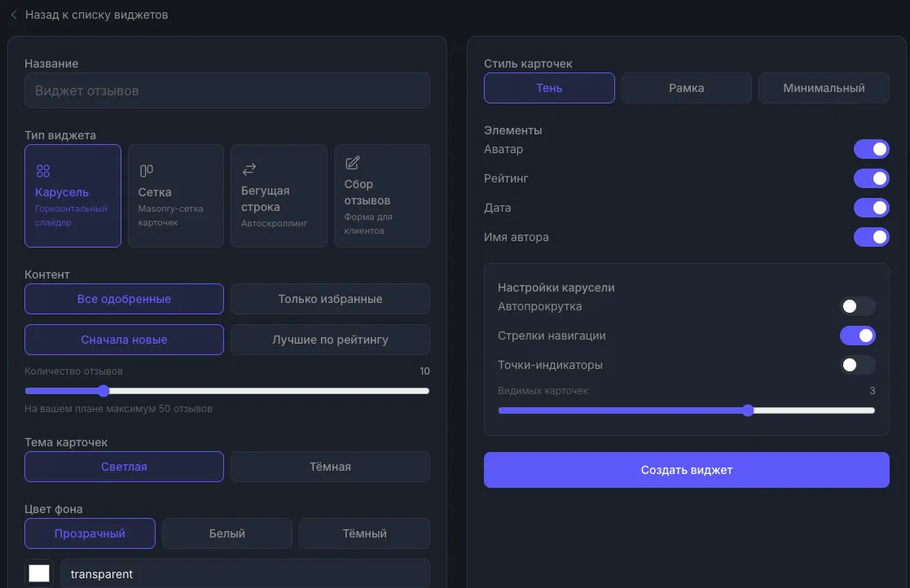Viewport: 910px width, 588px height.
Task: Click the Количество отзывов slider handle
Action: coord(103,391)
